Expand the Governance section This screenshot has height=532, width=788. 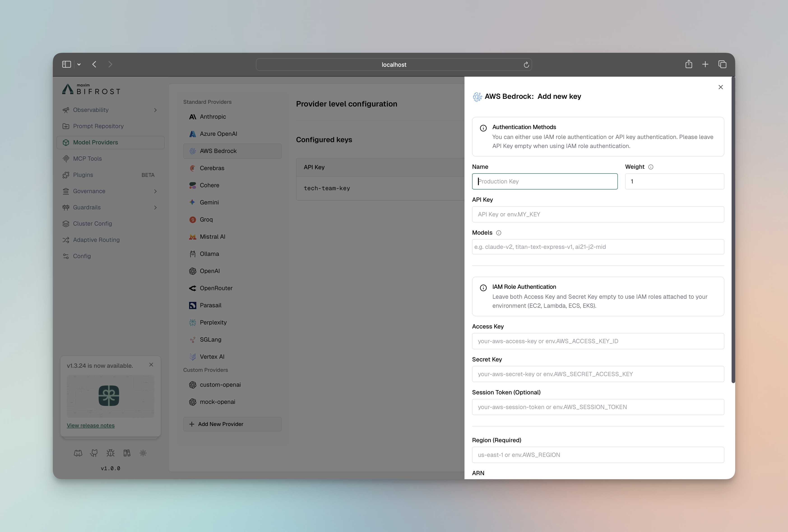click(155, 191)
